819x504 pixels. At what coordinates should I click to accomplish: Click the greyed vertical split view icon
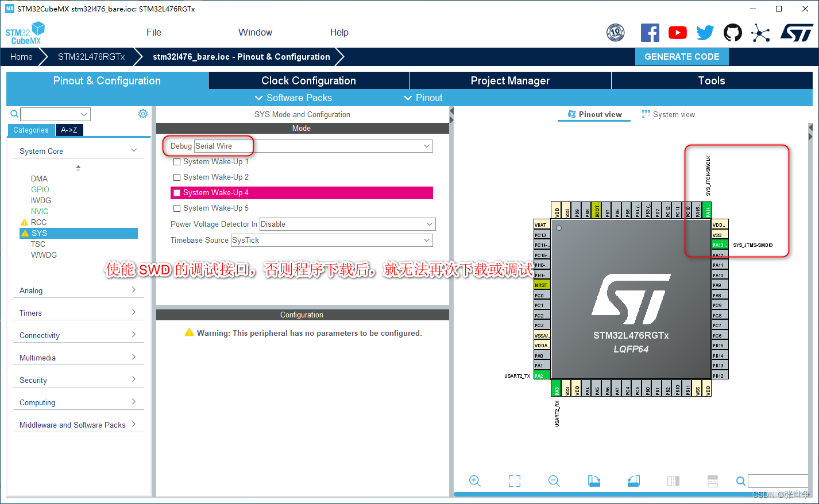(x=673, y=481)
